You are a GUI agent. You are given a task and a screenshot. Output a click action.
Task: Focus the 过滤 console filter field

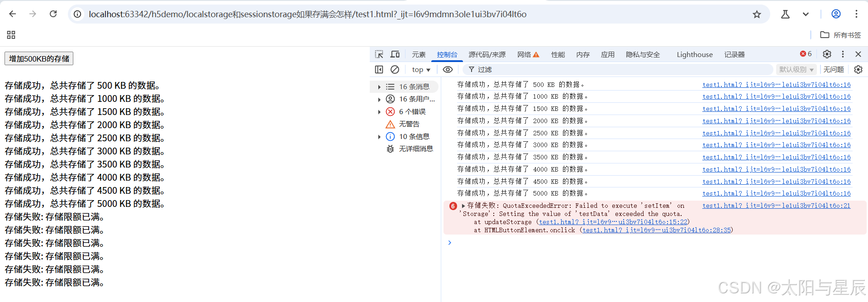click(618, 69)
